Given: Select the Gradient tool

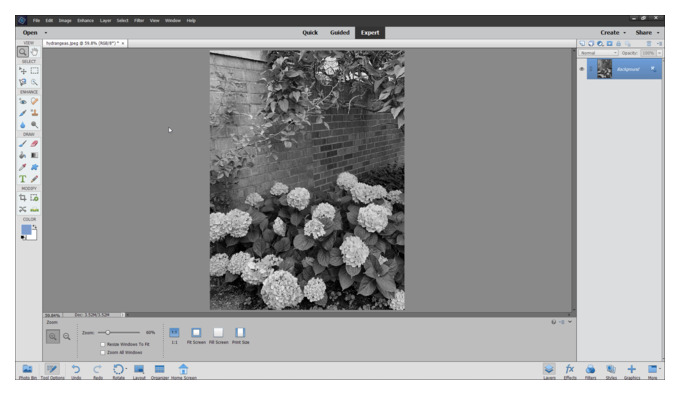Looking at the screenshot, I should [x=35, y=155].
